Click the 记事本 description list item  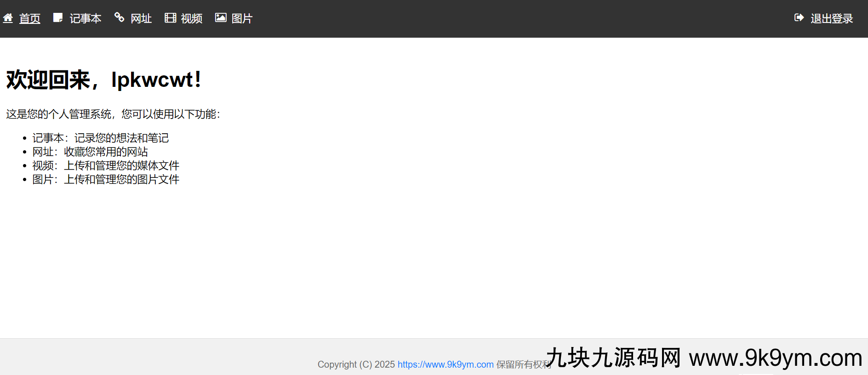tap(100, 138)
